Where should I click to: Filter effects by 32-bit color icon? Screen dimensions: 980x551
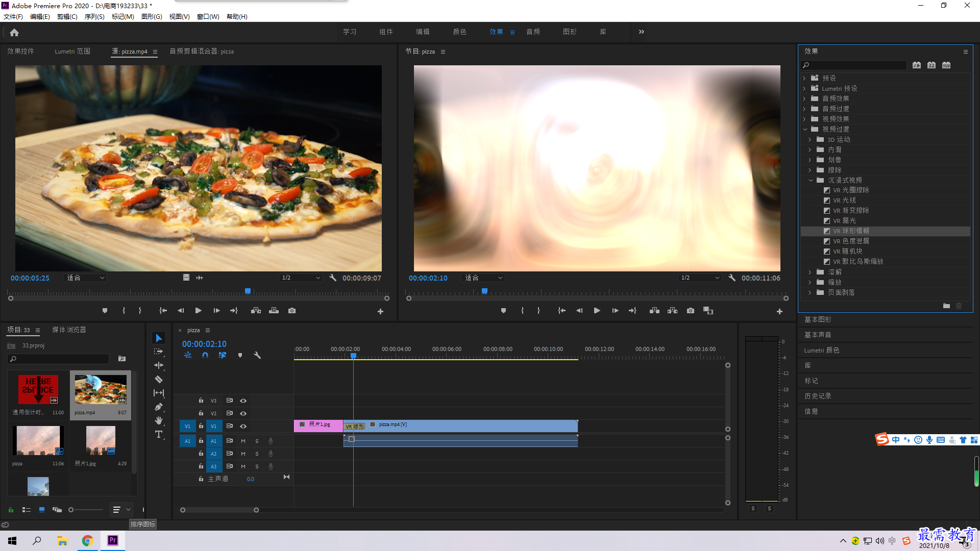pyautogui.click(x=932, y=65)
